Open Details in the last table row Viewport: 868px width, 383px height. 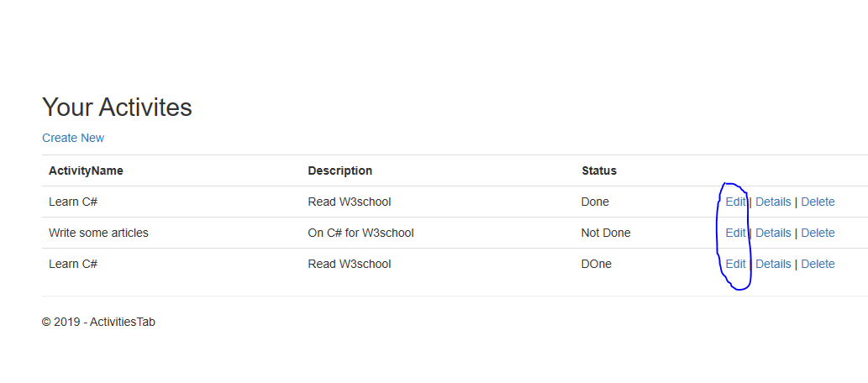(x=773, y=264)
